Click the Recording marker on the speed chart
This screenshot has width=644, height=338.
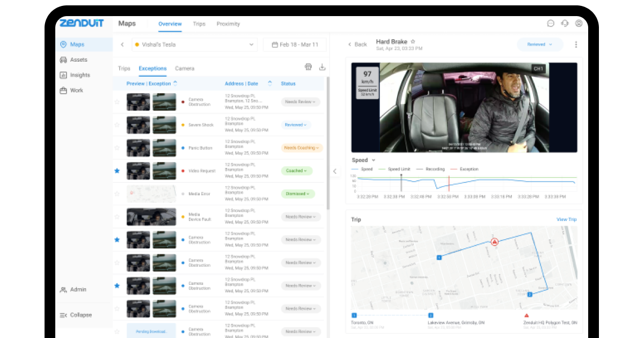(401, 182)
